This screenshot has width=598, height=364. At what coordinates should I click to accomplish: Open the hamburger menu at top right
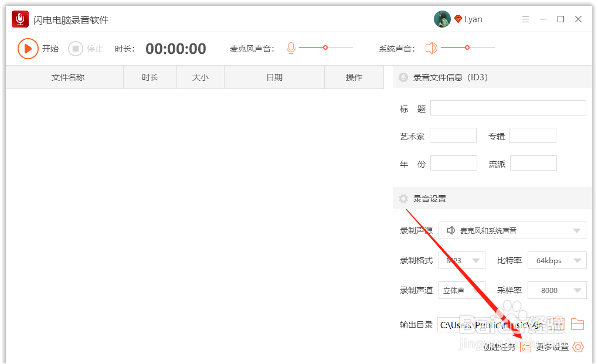[x=525, y=18]
